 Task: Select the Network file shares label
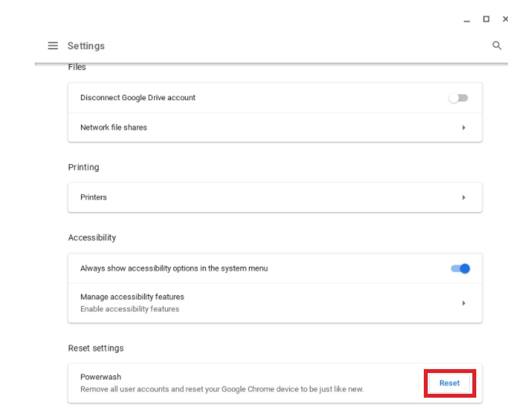[x=113, y=128]
